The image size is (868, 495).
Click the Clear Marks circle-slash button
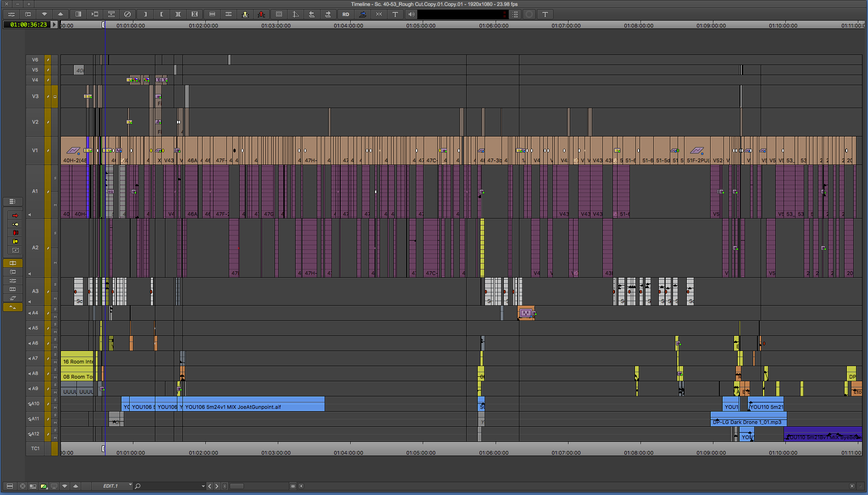[x=127, y=14]
